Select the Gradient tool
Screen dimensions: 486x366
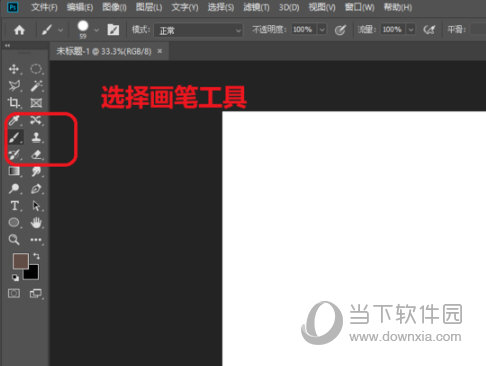pyautogui.click(x=14, y=171)
